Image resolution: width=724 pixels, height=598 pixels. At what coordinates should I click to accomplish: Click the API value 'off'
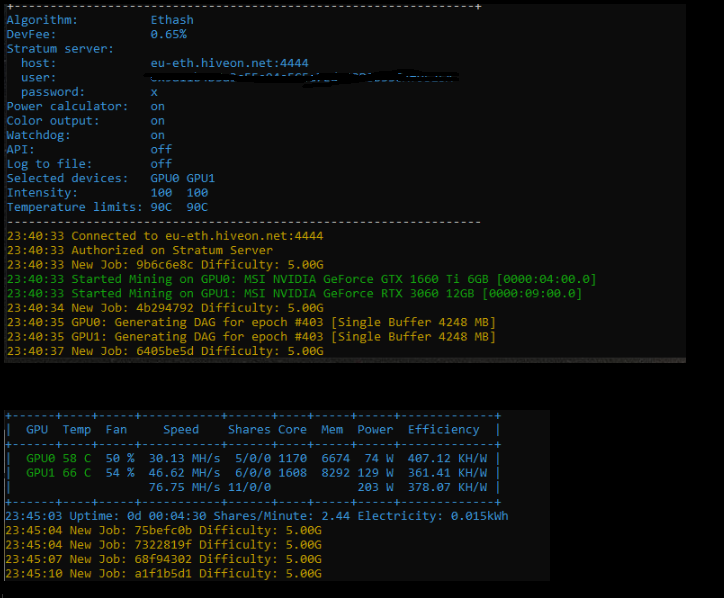[161, 150]
